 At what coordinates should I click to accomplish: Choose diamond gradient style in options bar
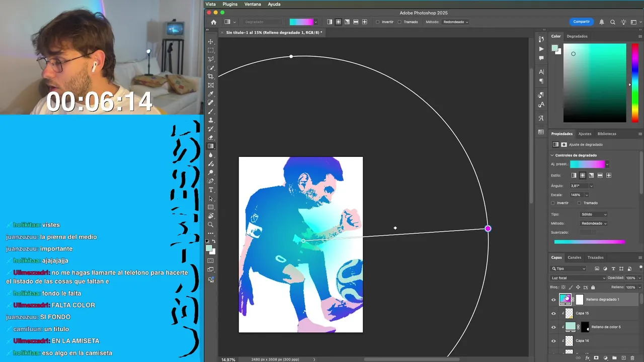click(x=364, y=22)
